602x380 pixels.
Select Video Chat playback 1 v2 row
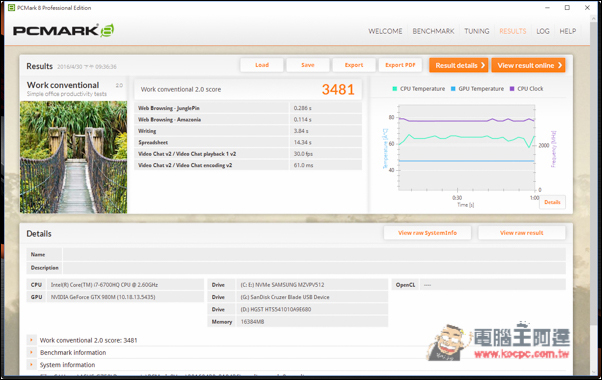pos(248,154)
